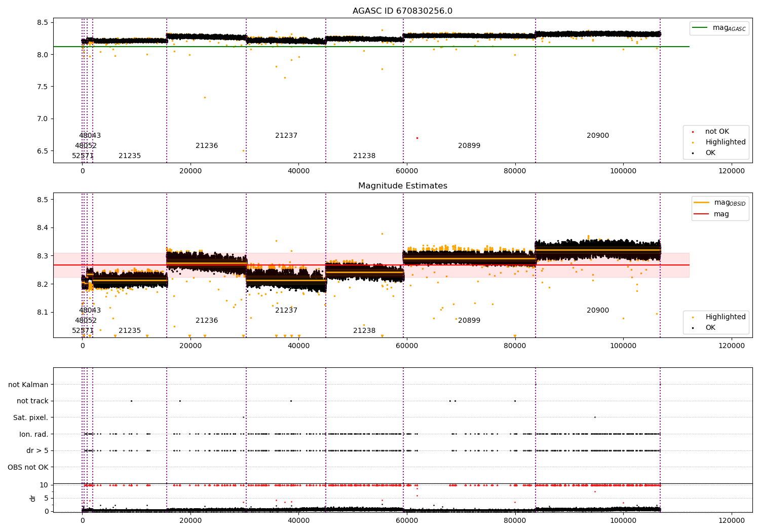Click label 21235 in Magnitude Estimates plot
The height and width of the screenshot is (532, 760).
pyautogui.click(x=130, y=331)
